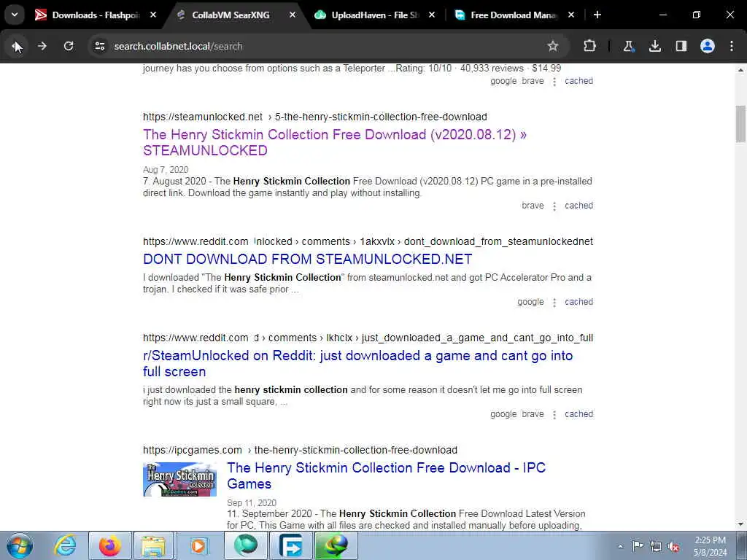Open the Extensions puzzle icon

[x=589, y=46]
